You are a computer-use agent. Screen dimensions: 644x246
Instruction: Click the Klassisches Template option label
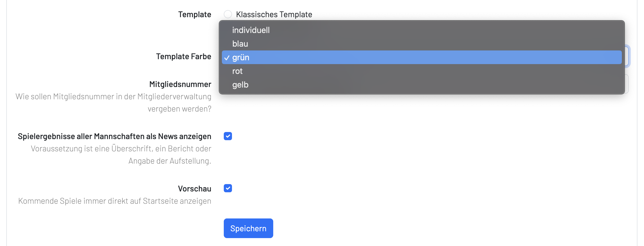[274, 14]
